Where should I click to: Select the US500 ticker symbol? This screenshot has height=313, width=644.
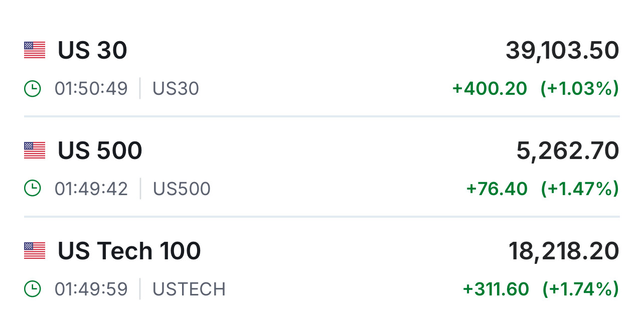[x=182, y=189]
